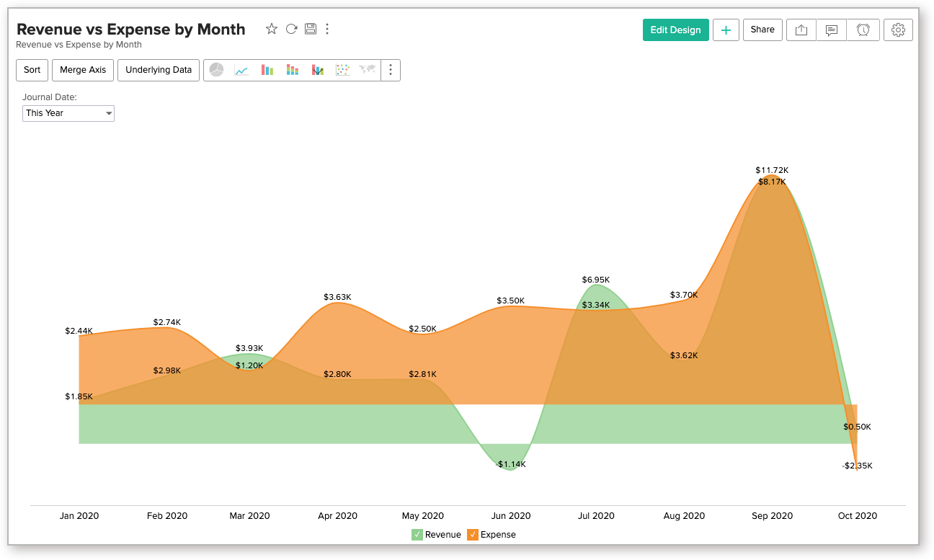Mark the report as favorite star

[x=272, y=29]
